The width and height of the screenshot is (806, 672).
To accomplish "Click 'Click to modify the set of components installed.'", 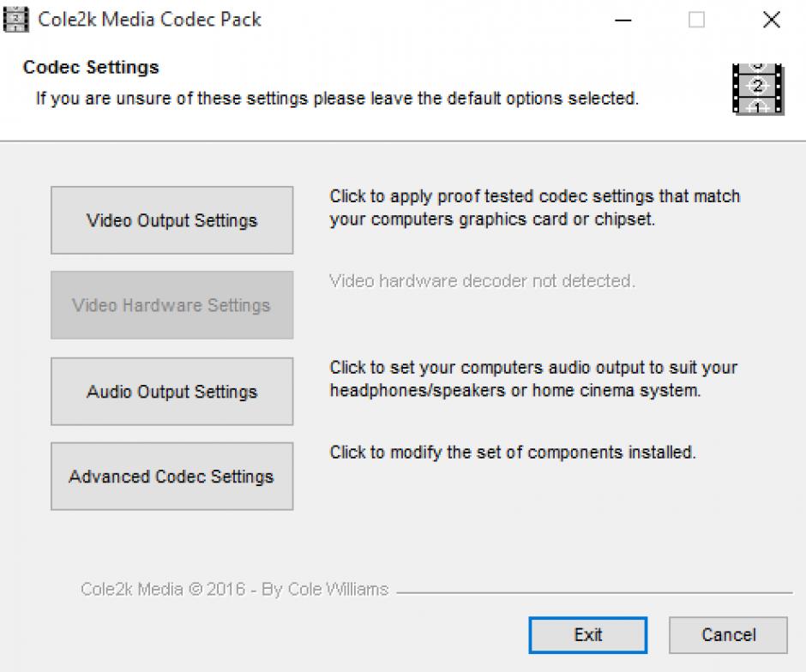I will tap(513, 452).
